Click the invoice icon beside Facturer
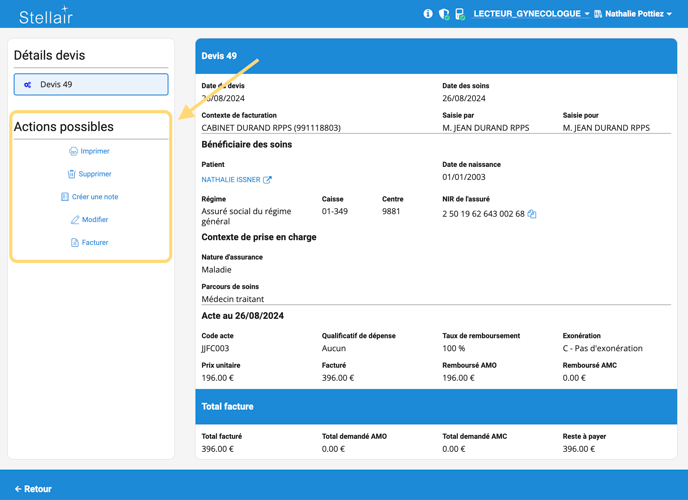Viewport: 688px width, 500px height. pyautogui.click(x=75, y=243)
